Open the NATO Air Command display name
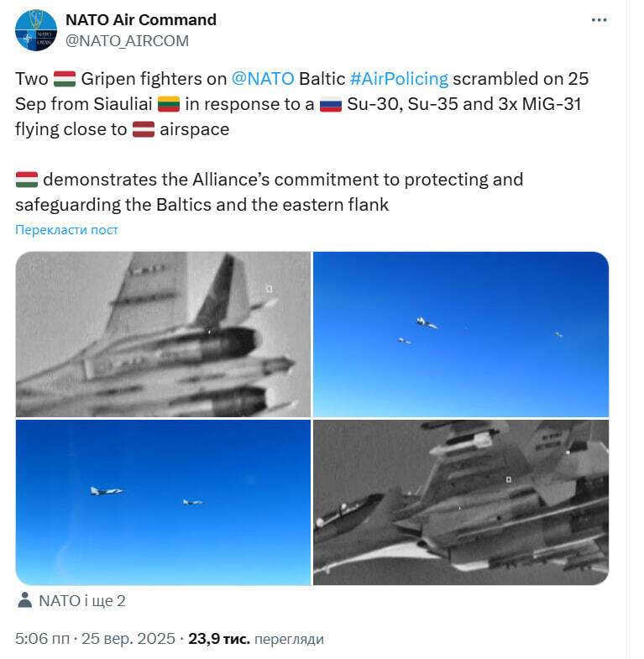644x659 pixels. (140, 20)
